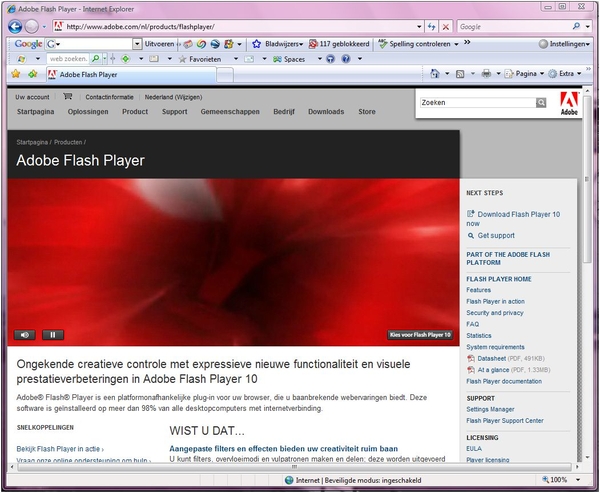Pause the Flash video playback

53,335
